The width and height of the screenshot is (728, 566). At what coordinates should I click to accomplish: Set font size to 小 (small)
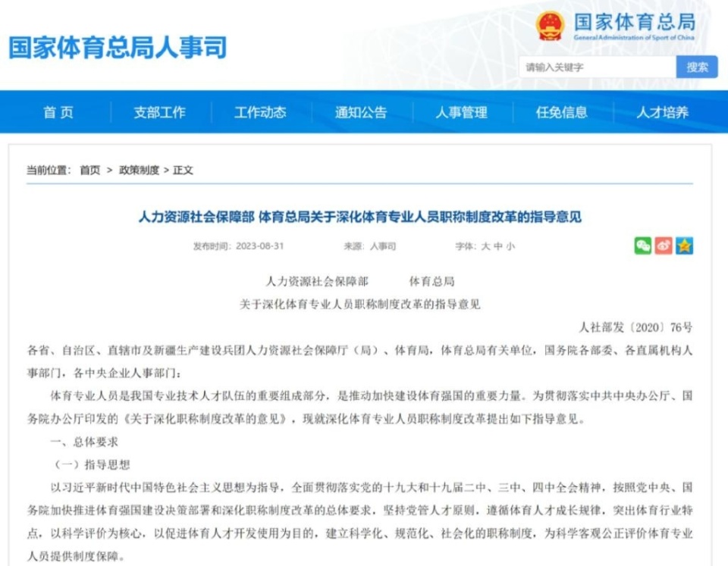[510, 246]
